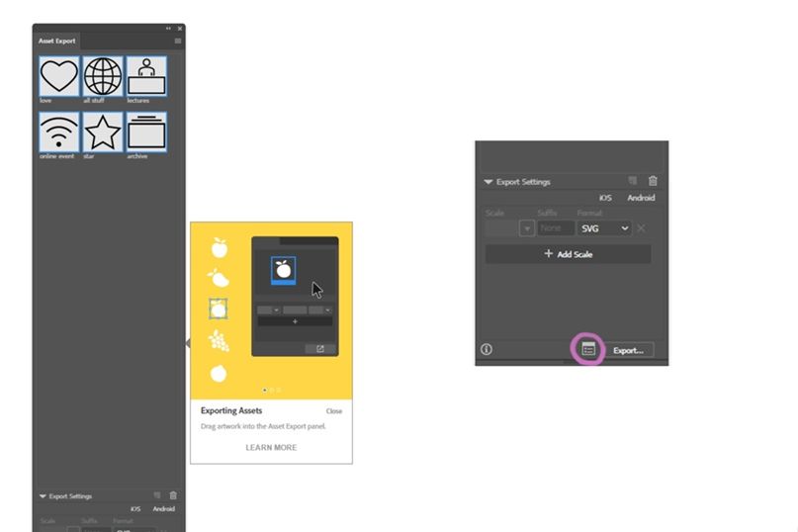This screenshot has height=532, width=798.
Task: Switch to the Asset Export tab
Action: (56, 41)
